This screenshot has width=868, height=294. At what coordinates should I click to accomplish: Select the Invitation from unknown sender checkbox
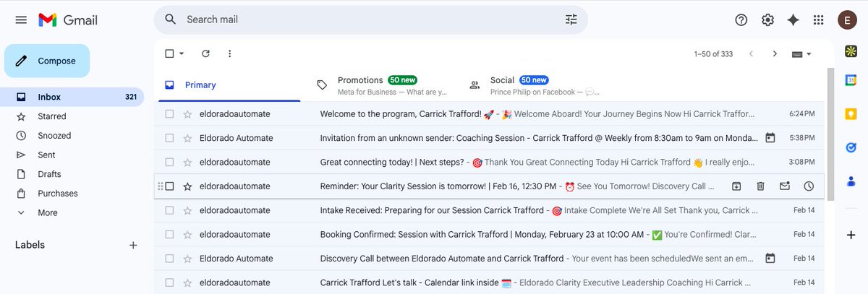169,138
